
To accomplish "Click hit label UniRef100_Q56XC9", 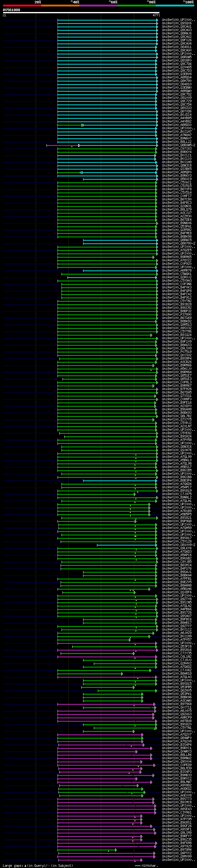I will [177, 179].
